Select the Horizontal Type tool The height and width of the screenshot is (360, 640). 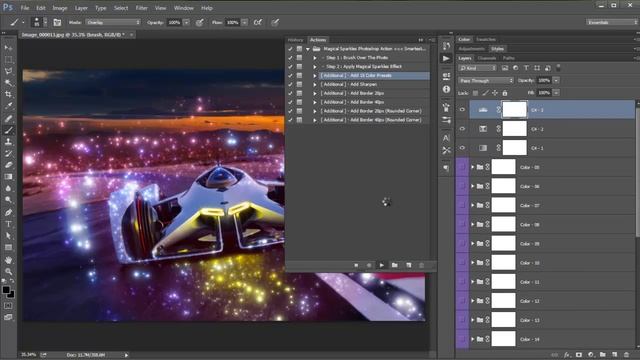[x=8, y=224]
